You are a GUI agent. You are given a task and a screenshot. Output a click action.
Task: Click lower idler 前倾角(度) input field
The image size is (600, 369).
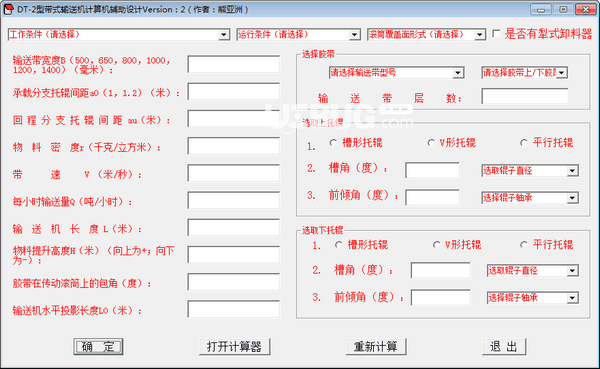pos(440,297)
